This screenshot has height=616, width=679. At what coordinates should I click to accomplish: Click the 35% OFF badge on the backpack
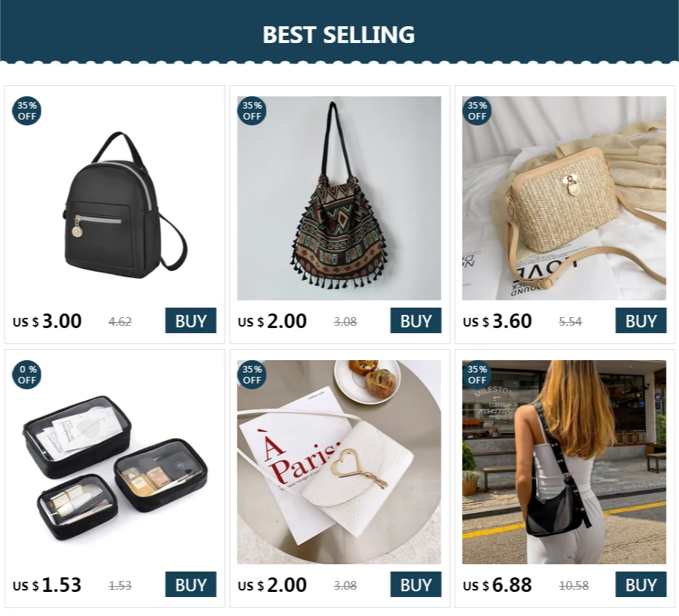point(27,111)
